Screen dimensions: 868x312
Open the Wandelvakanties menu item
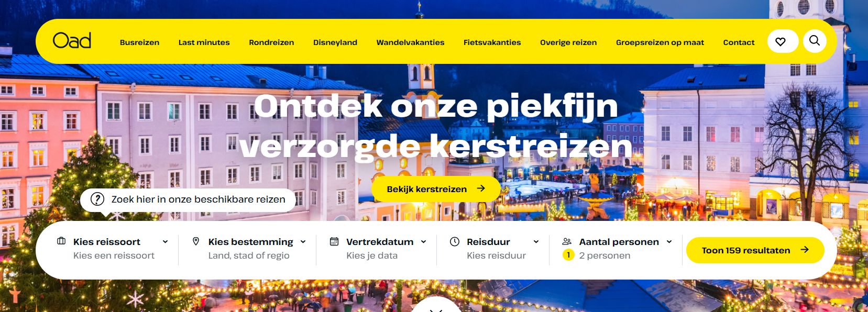(410, 42)
